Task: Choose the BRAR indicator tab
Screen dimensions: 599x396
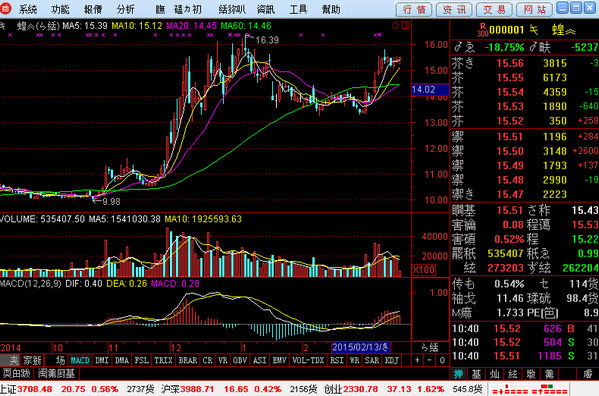Action: [188, 360]
